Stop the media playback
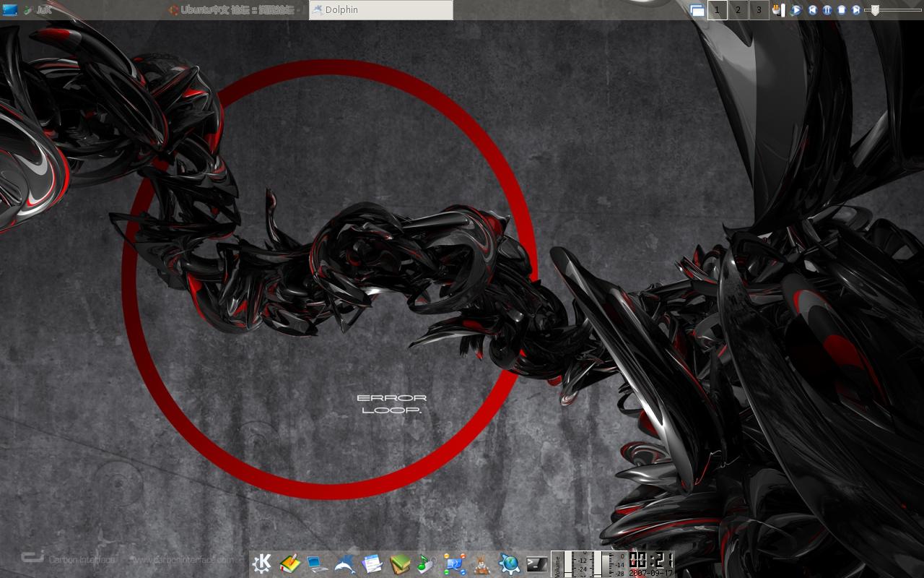The image size is (924, 578). [x=842, y=10]
